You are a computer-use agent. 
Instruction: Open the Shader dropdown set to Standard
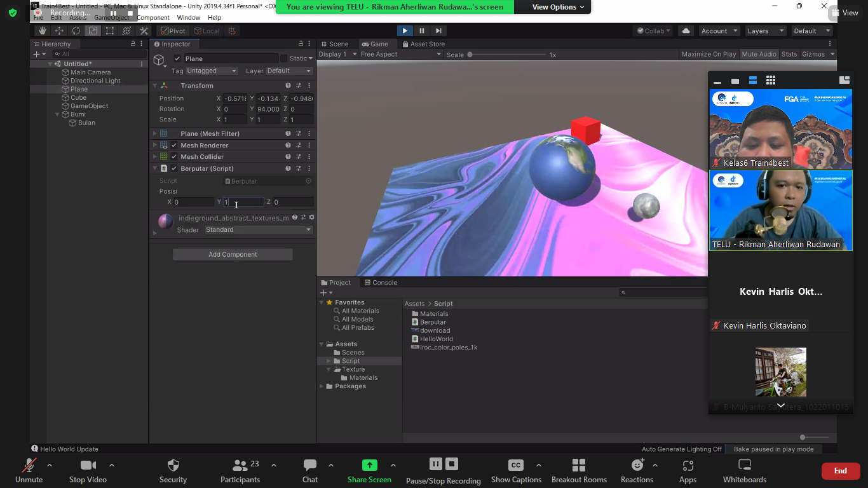(258, 230)
